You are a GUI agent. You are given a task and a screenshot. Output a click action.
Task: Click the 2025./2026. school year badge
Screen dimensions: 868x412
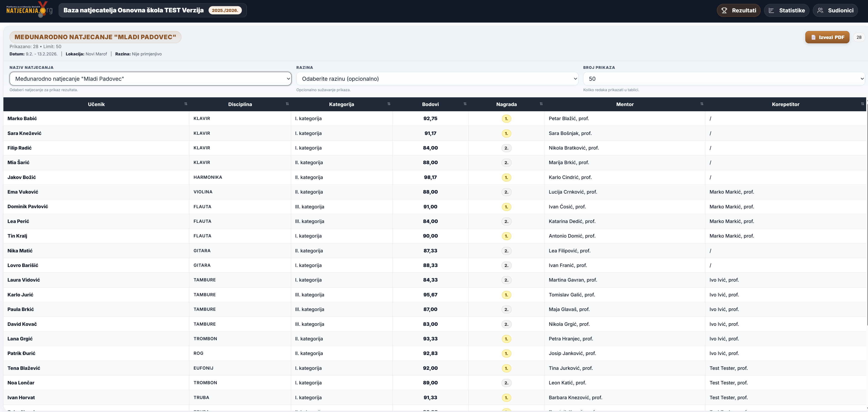pyautogui.click(x=225, y=10)
